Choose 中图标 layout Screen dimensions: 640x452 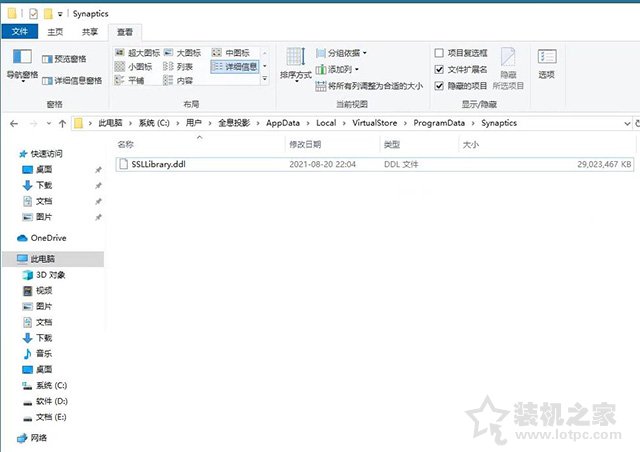[x=231, y=53]
